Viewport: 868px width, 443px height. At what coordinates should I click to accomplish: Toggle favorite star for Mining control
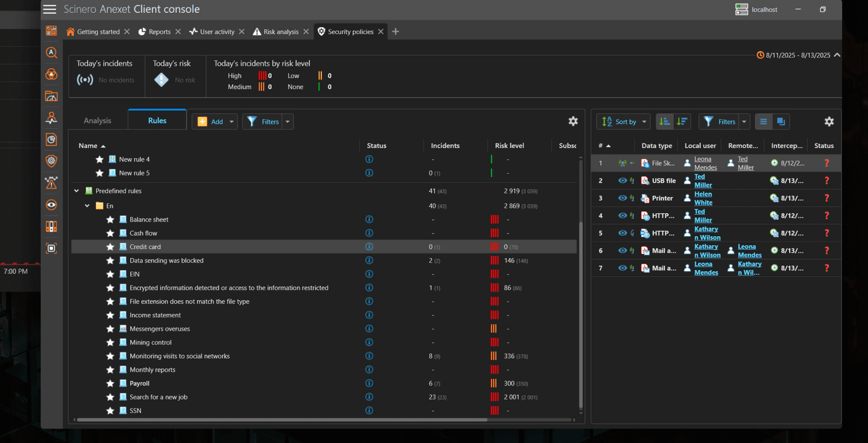(x=110, y=342)
